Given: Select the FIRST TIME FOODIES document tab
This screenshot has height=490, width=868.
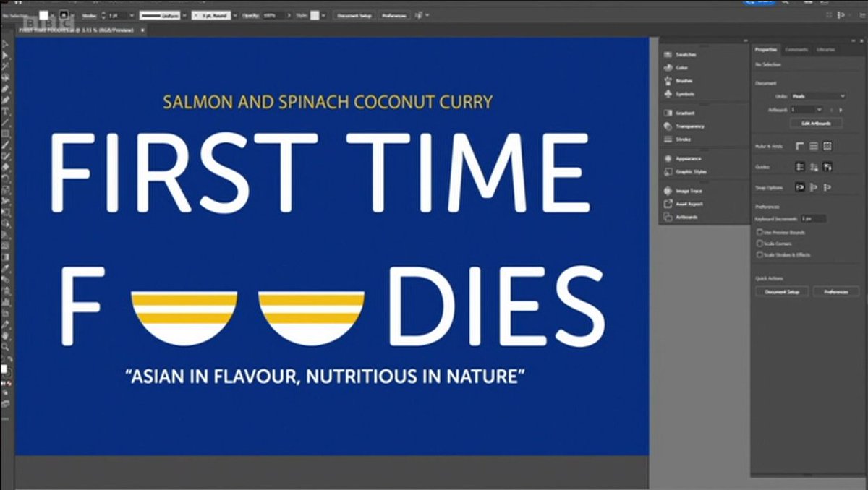Looking at the screenshot, I should click(x=77, y=30).
